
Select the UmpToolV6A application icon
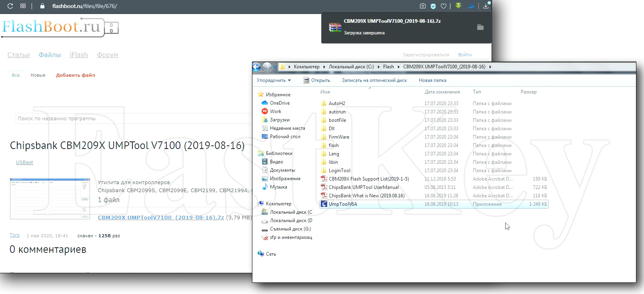[x=324, y=204]
